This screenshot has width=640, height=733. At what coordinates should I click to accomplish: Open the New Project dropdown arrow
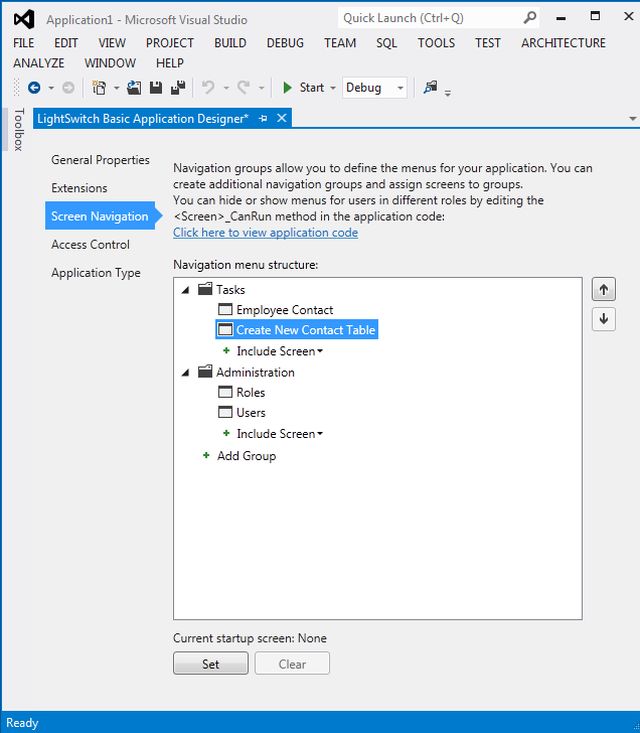click(116, 88)
